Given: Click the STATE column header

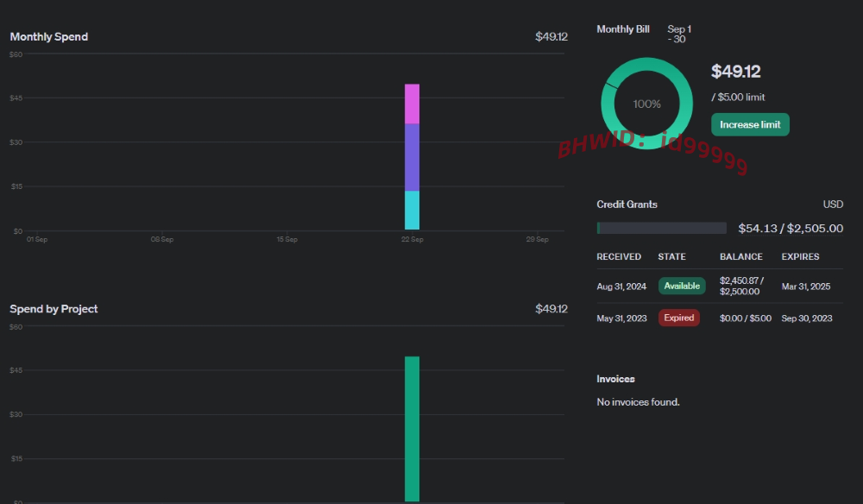Looking at the screenshot, I should click(x=671, y=256).
